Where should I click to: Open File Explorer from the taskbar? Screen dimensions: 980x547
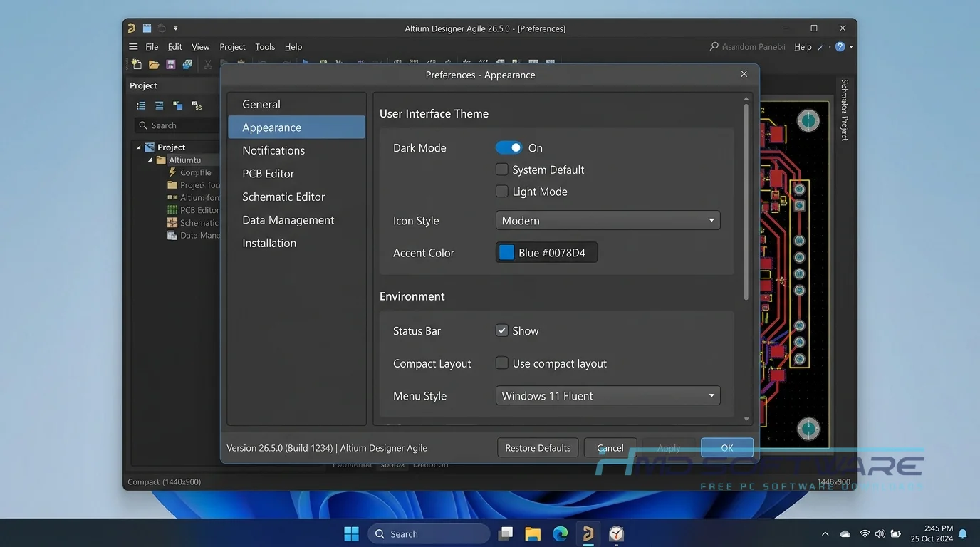point(533,533)
